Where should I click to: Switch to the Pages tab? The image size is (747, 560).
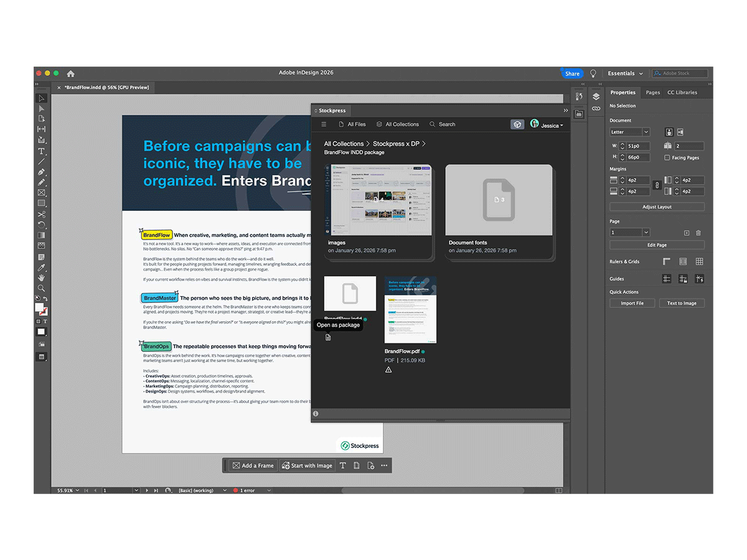point(652,92)
